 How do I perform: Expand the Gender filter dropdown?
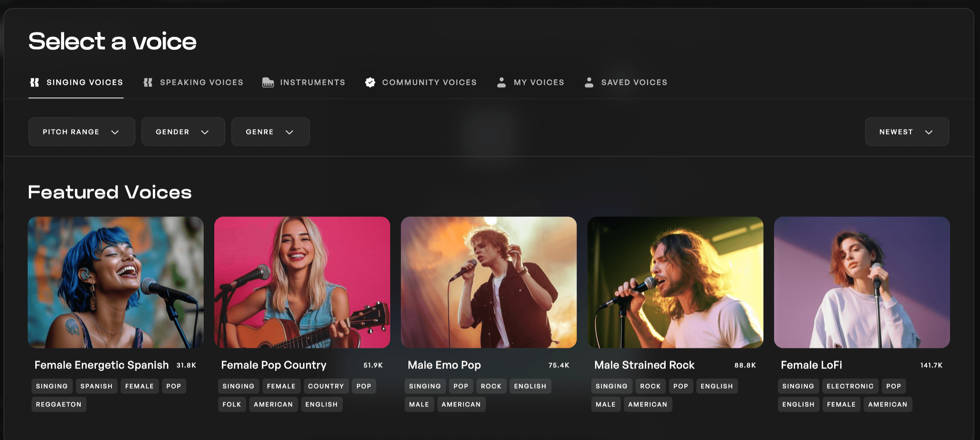pyautogui.click(x=183, y=132)
